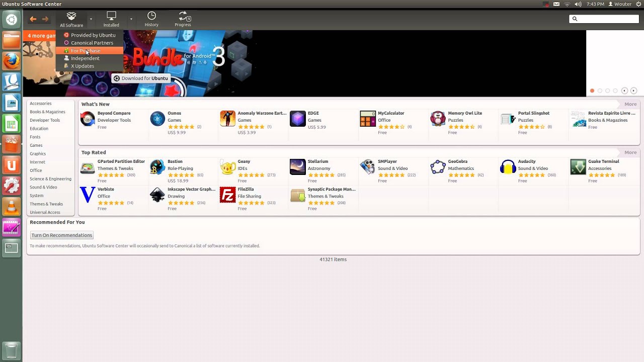Screen dimensions: 644x362
Task: Click Turn On Recommendations button
Action: point(62,235)
